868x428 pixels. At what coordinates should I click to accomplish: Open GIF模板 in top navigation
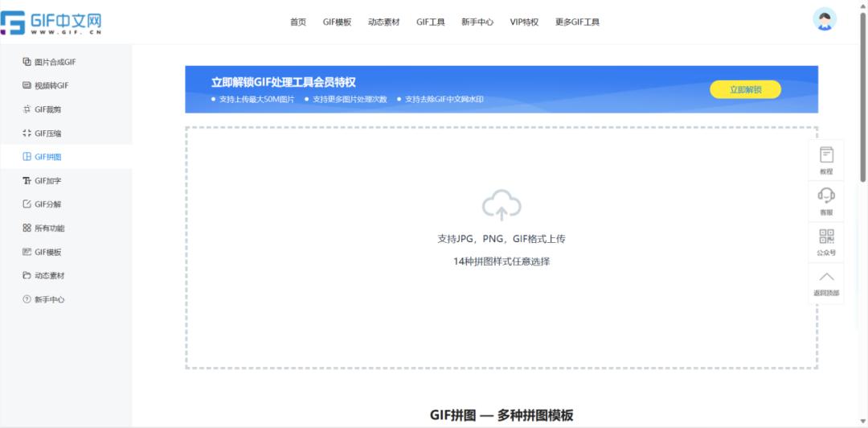(337, 23)
